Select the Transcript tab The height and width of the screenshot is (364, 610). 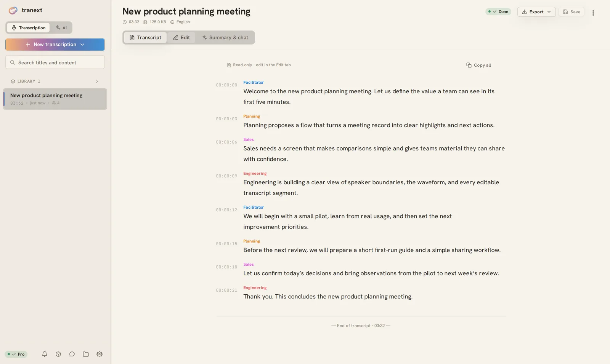pos(145,37)
